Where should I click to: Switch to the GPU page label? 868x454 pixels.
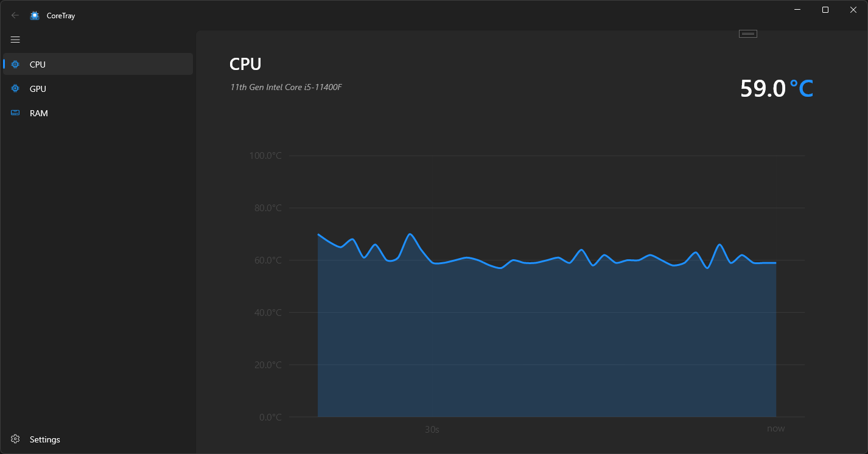coord(38,89)
